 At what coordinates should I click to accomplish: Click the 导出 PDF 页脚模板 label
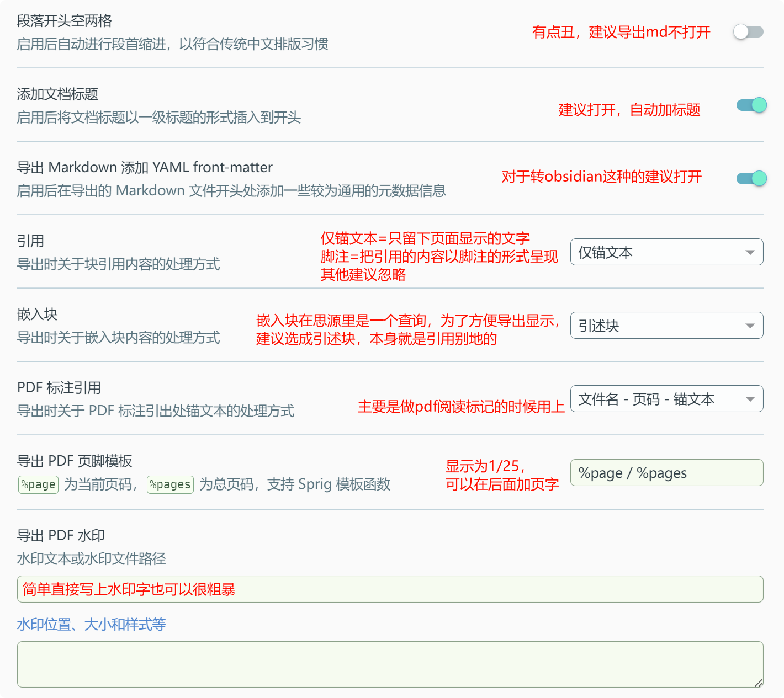click(x=75, y=461)
